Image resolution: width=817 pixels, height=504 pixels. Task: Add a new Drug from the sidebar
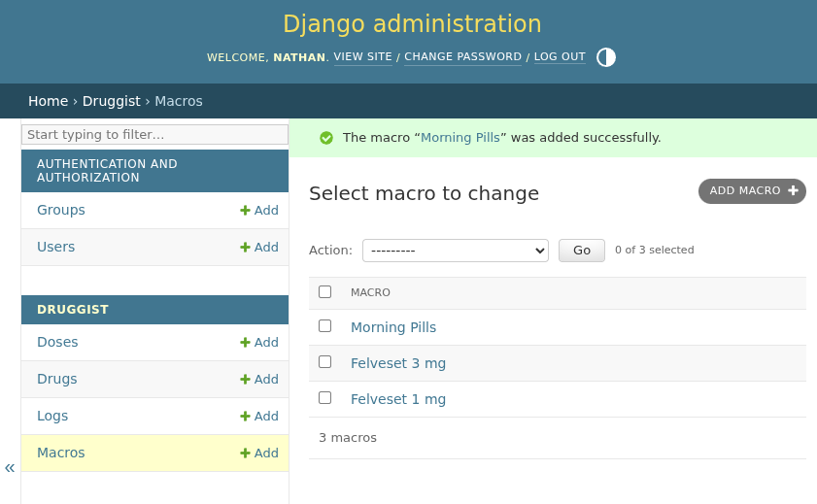(x=259, y=380)
